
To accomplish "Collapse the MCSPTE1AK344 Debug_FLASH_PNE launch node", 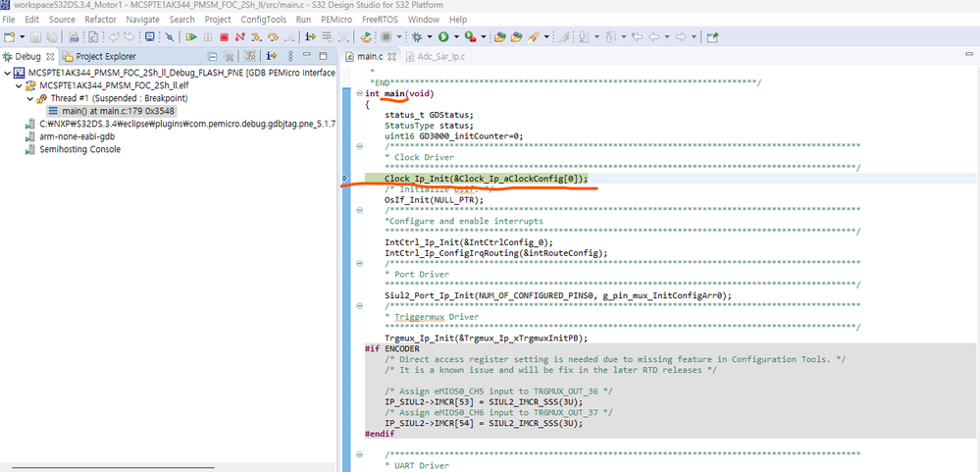I will pyautogui.click(x=7, y=74).
